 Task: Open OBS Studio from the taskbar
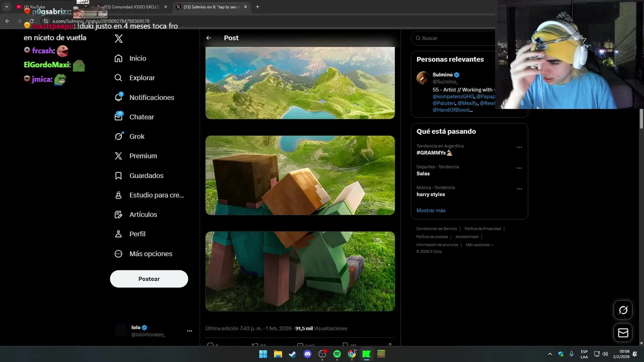pyautogui.click(x=323, y=354)
